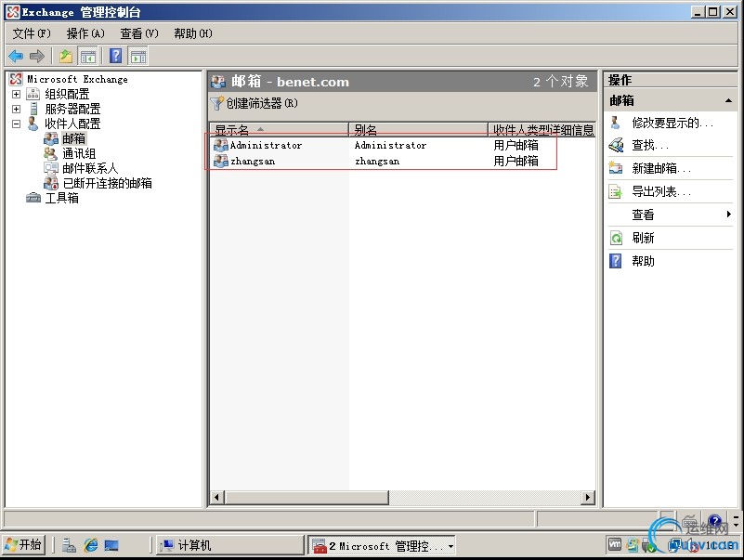Click the 服务器配置 server icon
The height and width of the screenshot is (560, 744).
tap(33, 109)
